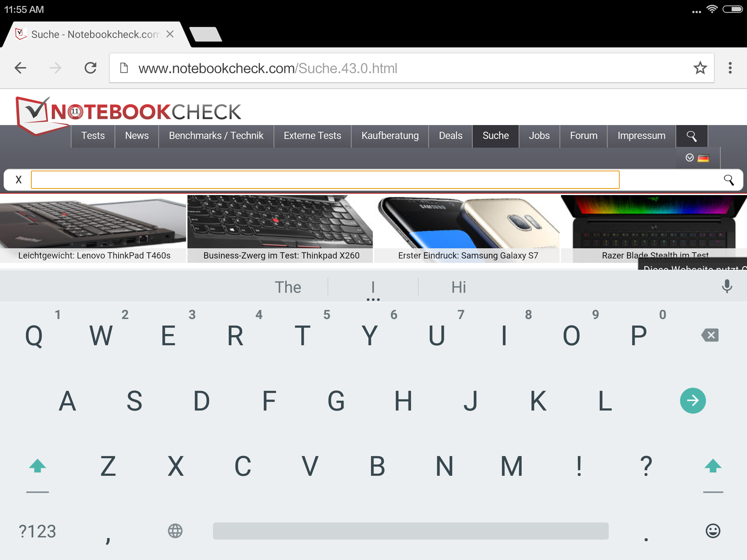Screen dimensions: 747x560
Task: Toggle the right Shift key on the keyboard
Action: 713,466
